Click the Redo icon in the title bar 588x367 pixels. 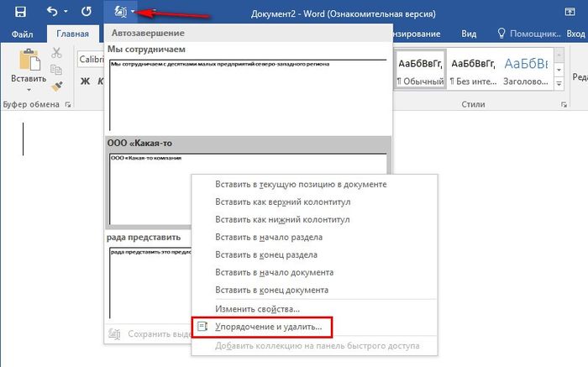click(x=86, y=13)
